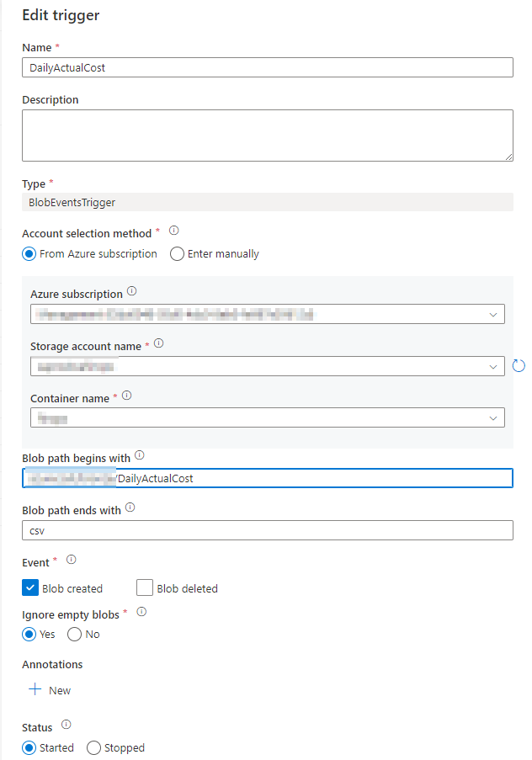This screenshot has height=760, width=532.
Task: Click refresh icon next to storage account
Action: [x=519, y=366]
